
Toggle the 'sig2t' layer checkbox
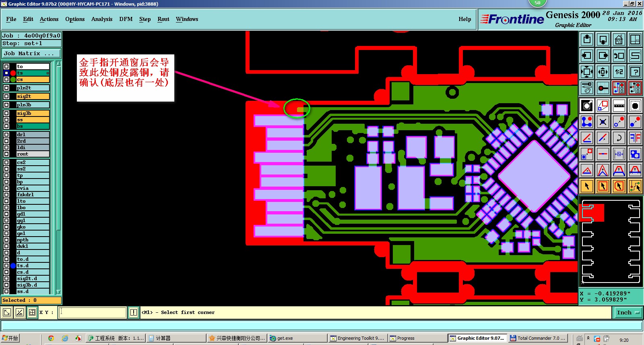coord(6,96)
